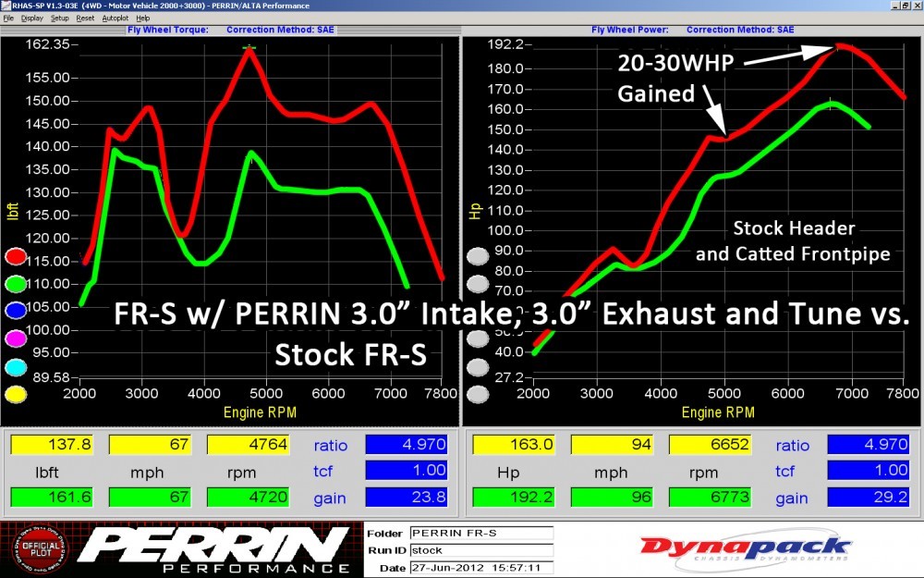The width and height of the screenshot is (924, 578).
Task: Click the torque panel ratio value 4.970
Action: pyautogui.click(x=407, y=444)
